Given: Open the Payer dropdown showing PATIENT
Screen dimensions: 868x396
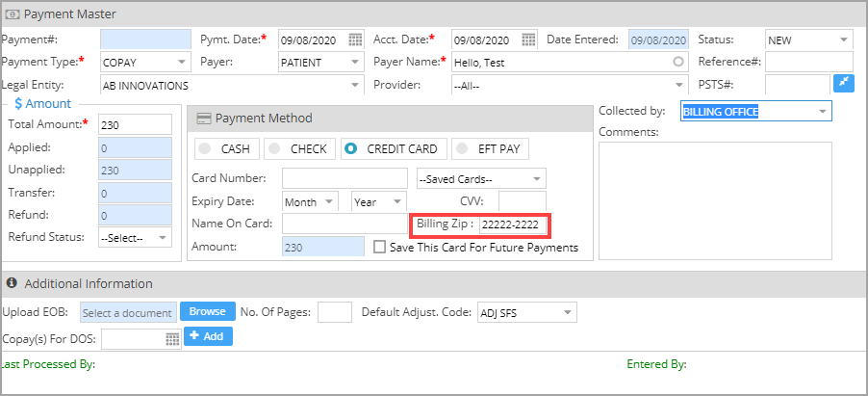Looking at the screenshot, I should click(x=321, y=62).
